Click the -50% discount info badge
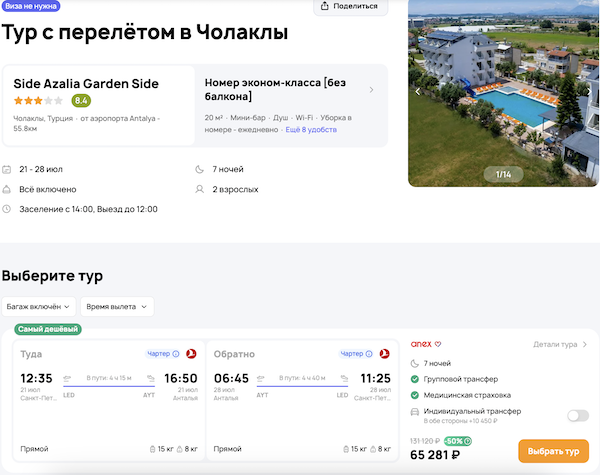 pyautogui.click(x=459, y=440)
